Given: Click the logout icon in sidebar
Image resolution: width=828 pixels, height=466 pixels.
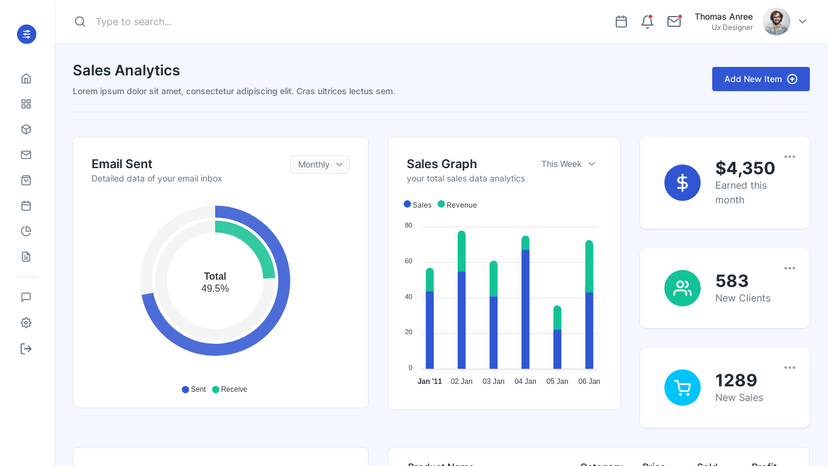Looking at the screenshot, I should [26, 349].
